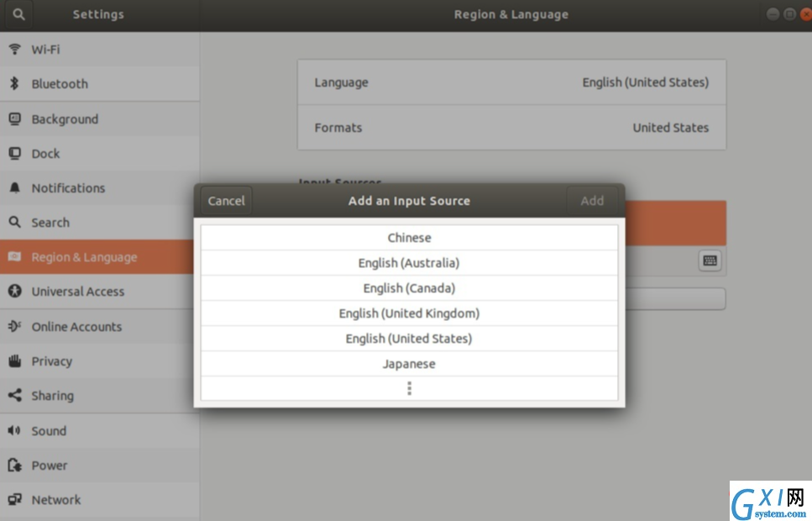Maximize the Settings window
Screen dimensions: 812x521
tap(789, 14)
